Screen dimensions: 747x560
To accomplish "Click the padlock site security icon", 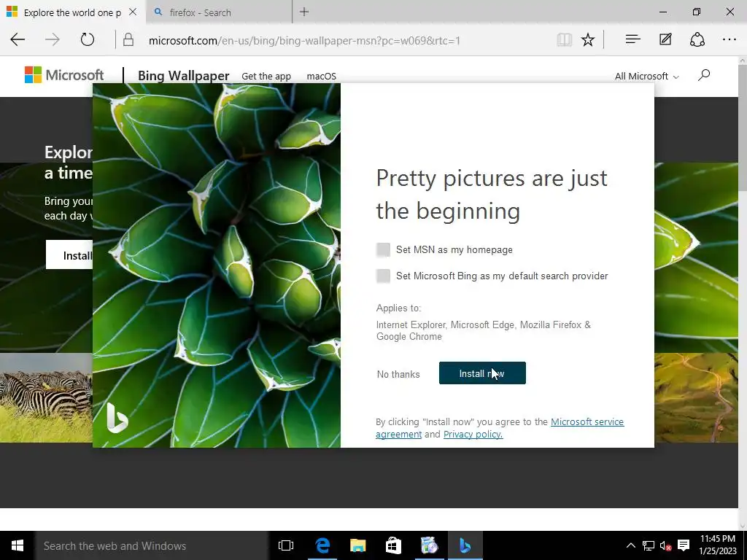I will point(128,40).
